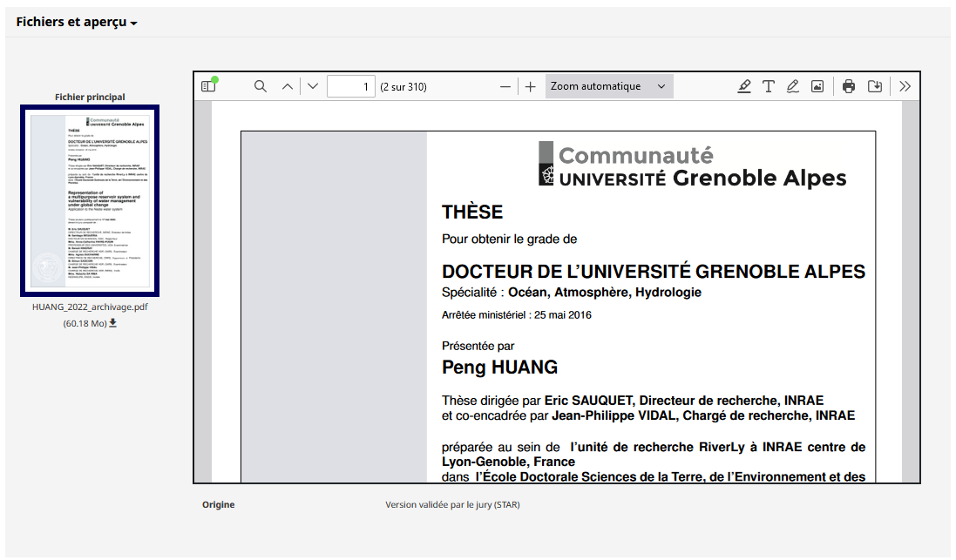
Task: Select the add image tool
Action: pos(817,86)
